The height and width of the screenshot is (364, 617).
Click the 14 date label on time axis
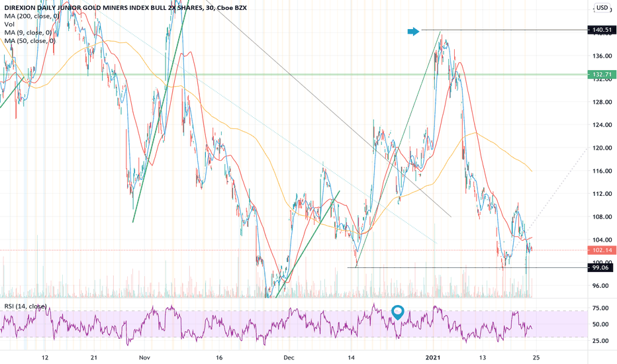(x=352, y=357)
